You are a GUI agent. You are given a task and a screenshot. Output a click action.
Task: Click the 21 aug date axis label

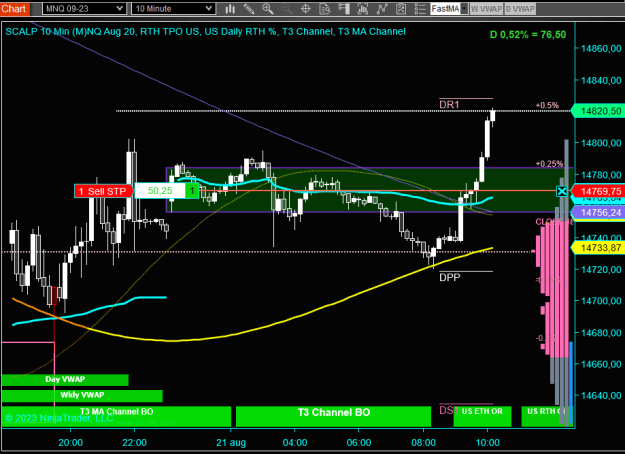[231, 443]
